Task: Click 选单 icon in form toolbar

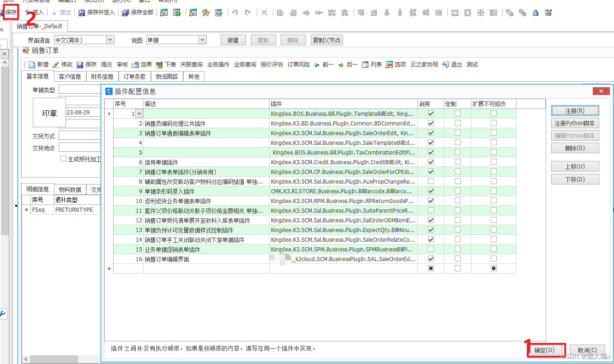Action: coord(135,65)
